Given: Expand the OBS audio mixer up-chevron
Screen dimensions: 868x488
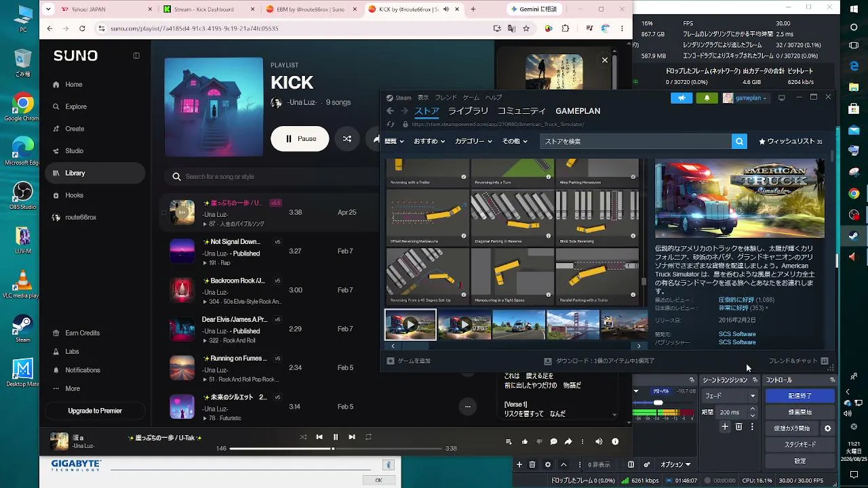Looking at the screenshot, I should (564, 465).
